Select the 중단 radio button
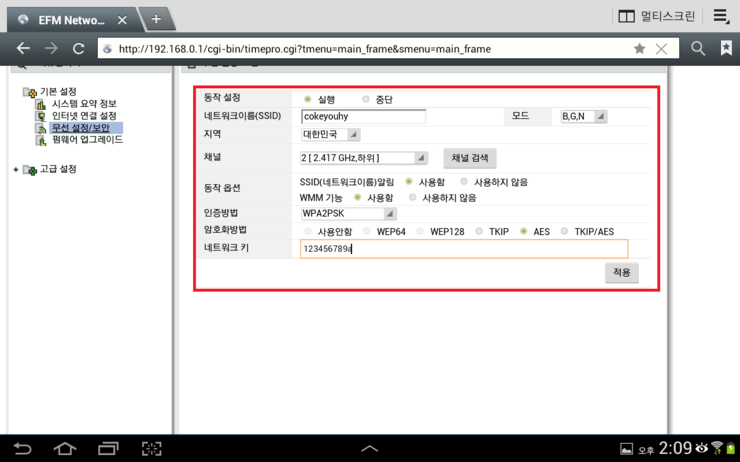 pyautogui.click(x=366, y=99)
